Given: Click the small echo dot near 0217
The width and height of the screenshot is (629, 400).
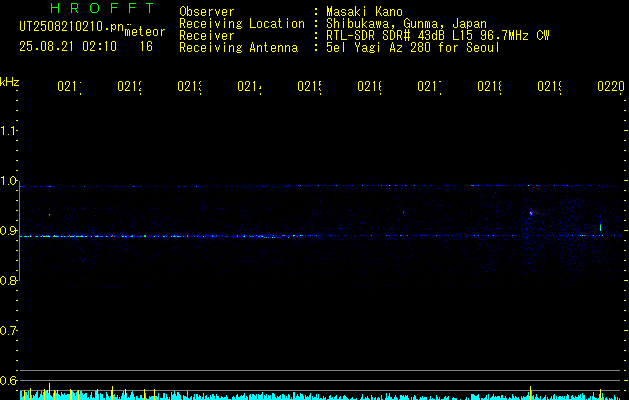Looking at the screenshot, I should [404, 212].
